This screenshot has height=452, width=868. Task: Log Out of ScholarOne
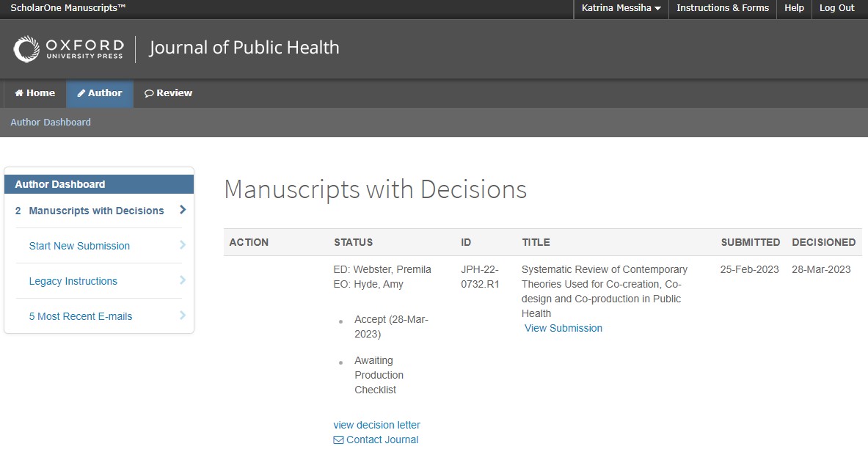(837, 8)
